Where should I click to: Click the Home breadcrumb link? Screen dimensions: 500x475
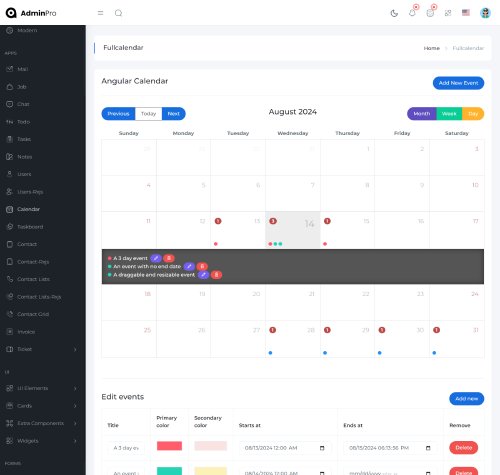[x=431, y=48]
